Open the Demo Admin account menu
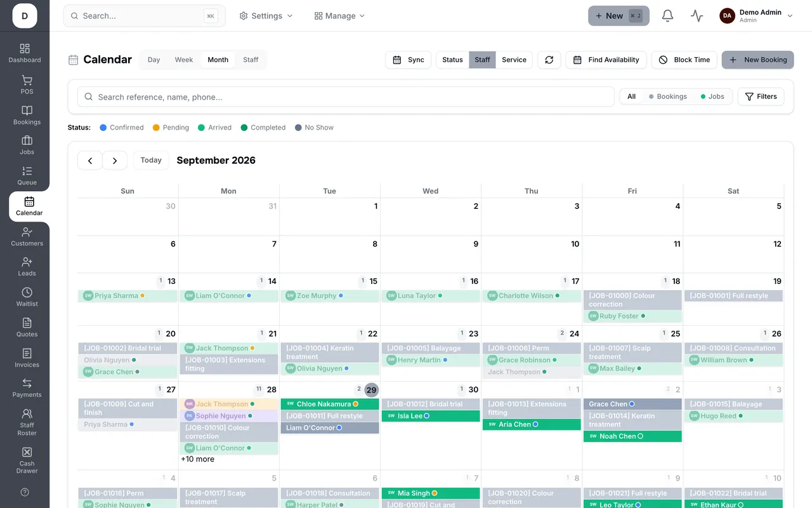Screen dimensions: 812x508 (756, 16)
